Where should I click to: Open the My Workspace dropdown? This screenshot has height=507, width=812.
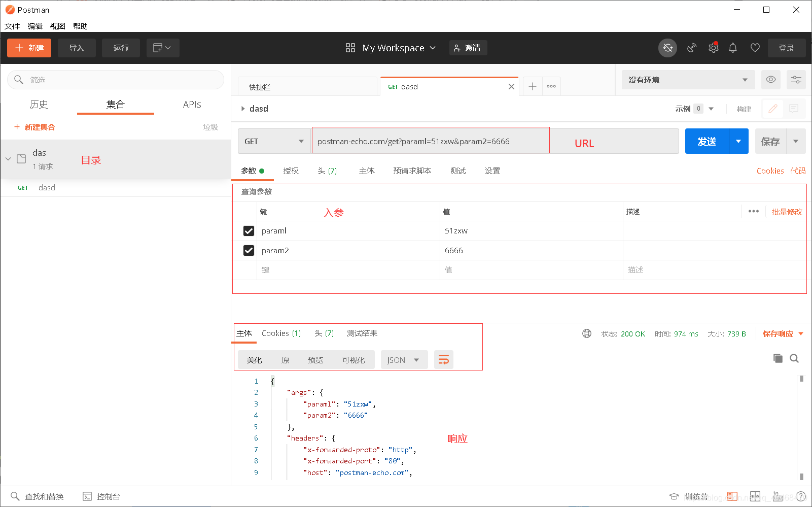click(399, 48)
